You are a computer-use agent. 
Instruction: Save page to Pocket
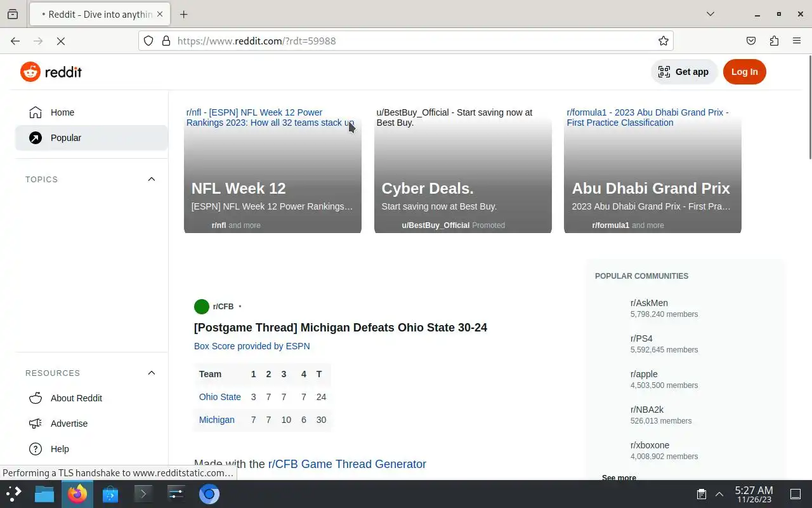[751, 41]
